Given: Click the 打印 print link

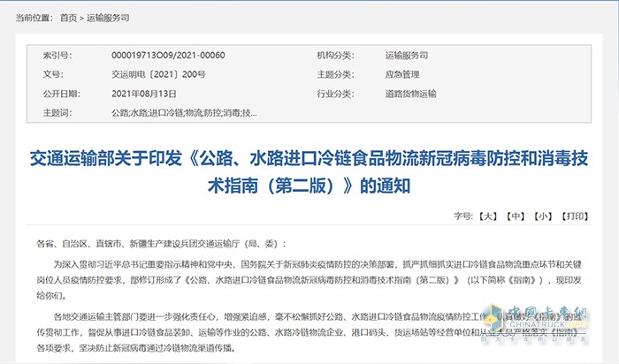Looking at the screenshot, I should [x=575, y=216].
